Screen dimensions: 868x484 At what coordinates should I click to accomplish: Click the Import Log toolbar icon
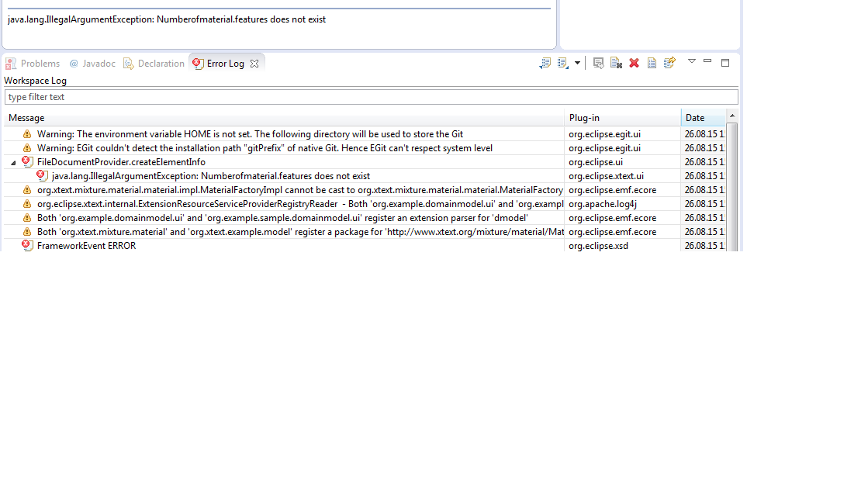tap(563, 63)
